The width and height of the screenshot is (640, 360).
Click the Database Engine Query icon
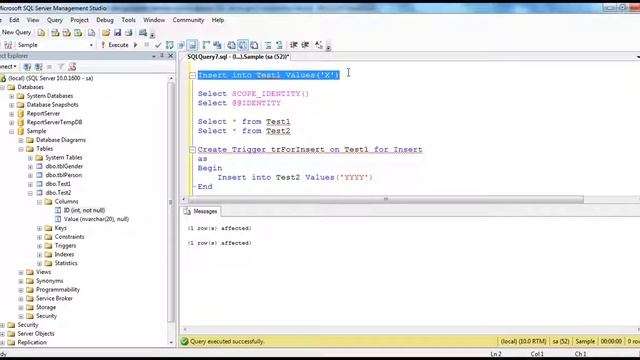42,33
